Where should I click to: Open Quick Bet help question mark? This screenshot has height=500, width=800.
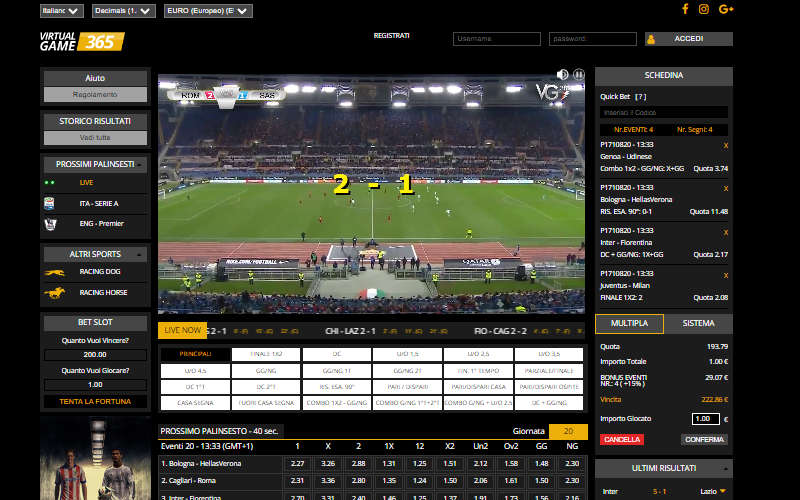click(641, 96)
